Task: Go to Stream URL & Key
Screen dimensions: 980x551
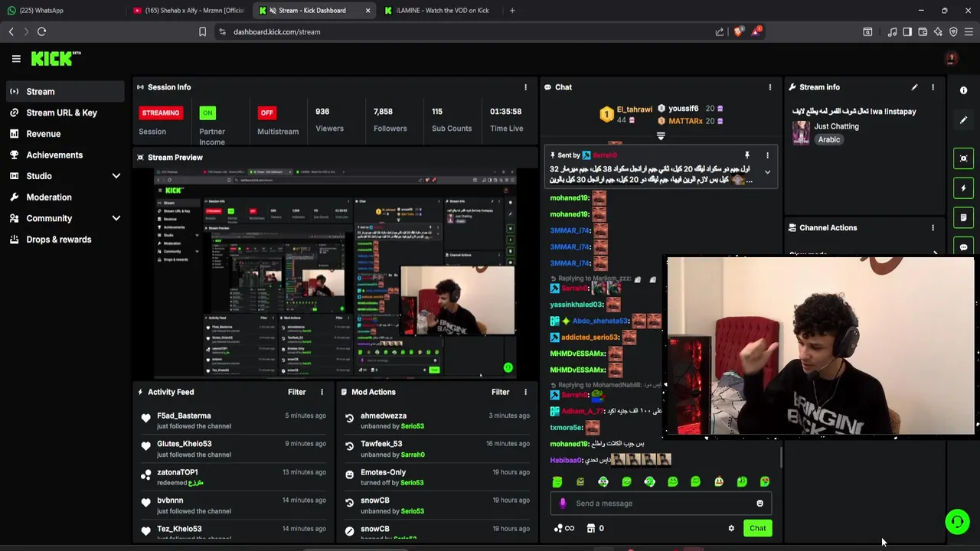Action: coord(65,112)
